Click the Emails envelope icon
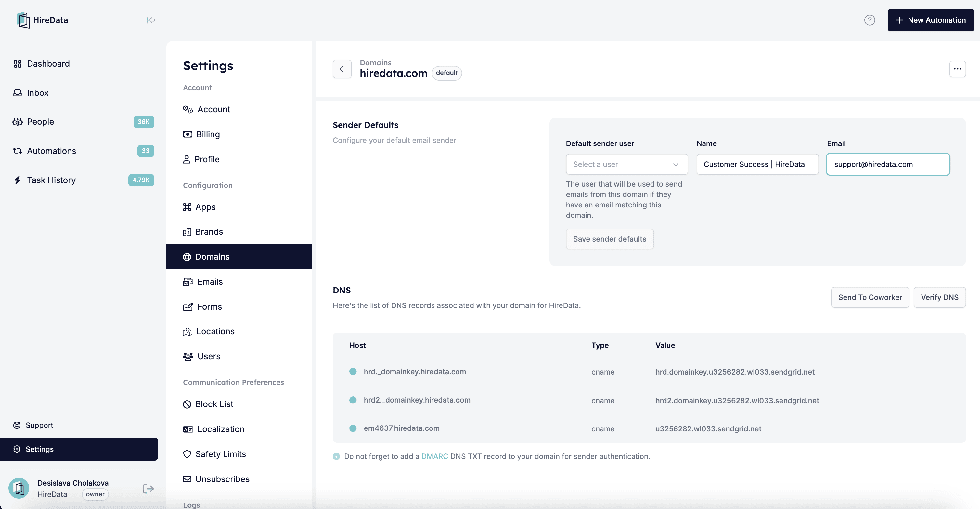Image resolution: width=980 pixels, height=509 pixels. coord(188,282)
